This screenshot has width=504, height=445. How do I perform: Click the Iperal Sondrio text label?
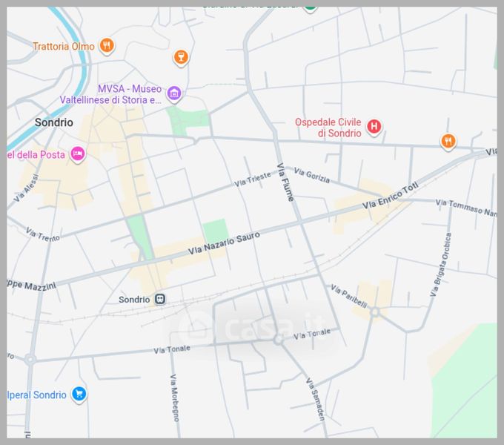tap(37, 395)
